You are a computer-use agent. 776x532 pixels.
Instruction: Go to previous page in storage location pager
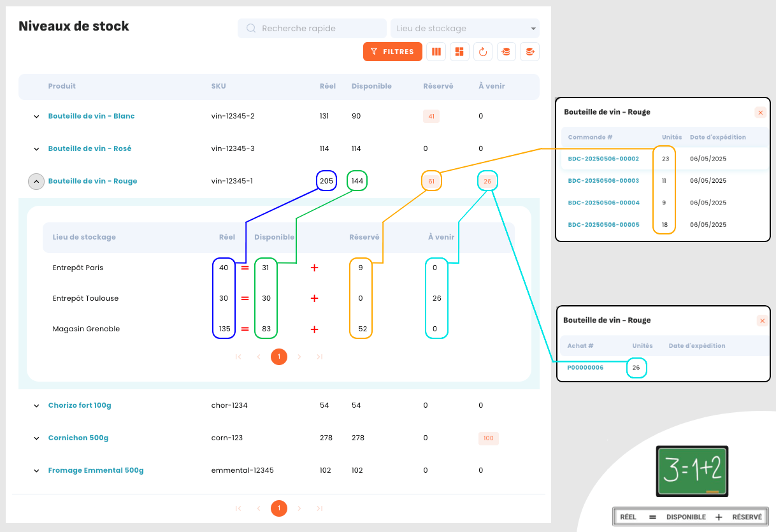click(259, 357)
